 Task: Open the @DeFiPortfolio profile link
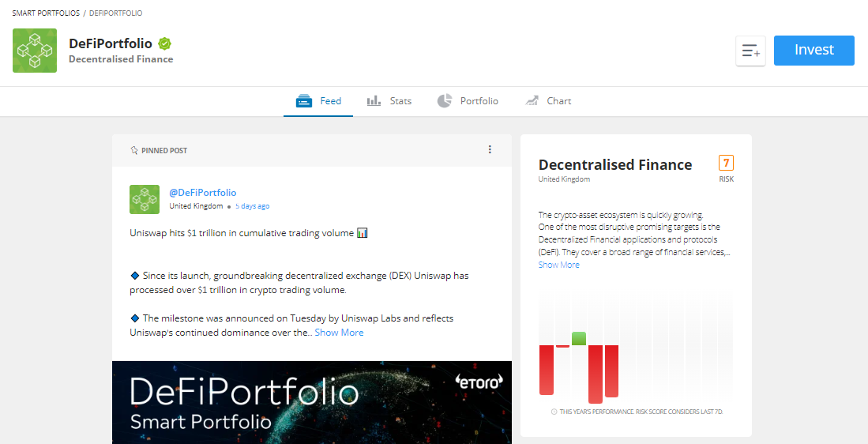tap(203, 193)
